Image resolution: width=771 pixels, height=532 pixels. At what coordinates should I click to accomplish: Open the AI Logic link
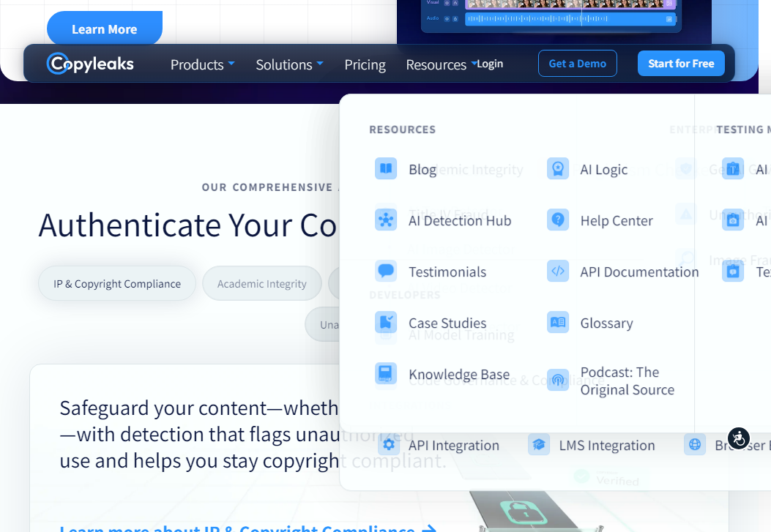(x=604, y=170)
